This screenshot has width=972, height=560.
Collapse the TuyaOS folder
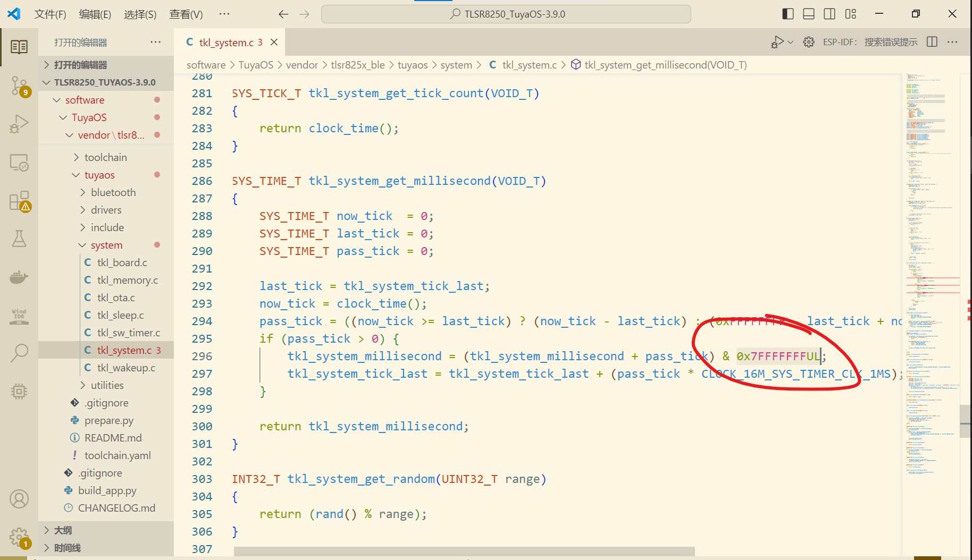106,117
